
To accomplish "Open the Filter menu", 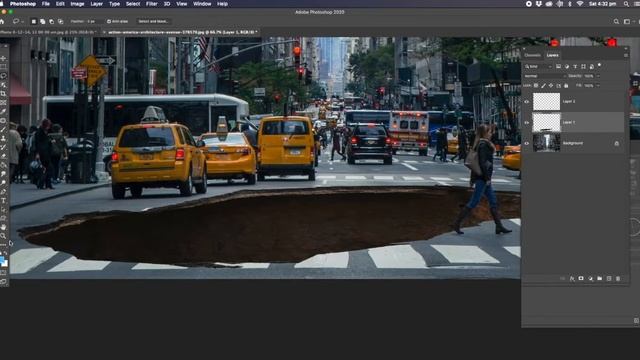I will (151, 4).
